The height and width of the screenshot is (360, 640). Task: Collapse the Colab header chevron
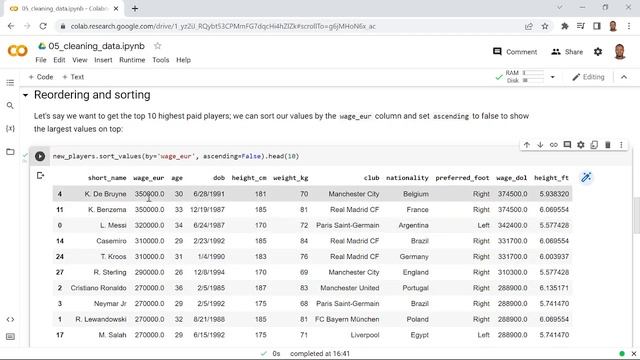(624, 77)
